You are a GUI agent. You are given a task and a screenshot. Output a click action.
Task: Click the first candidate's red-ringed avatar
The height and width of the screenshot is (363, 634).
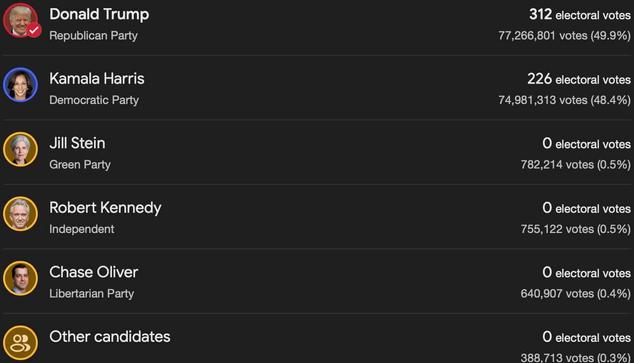[x=20, y=21]
